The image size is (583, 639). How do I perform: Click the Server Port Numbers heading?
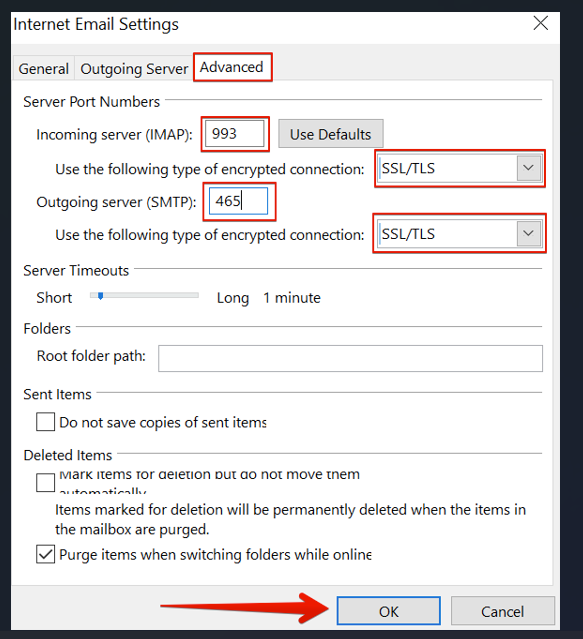tap(92, 101)
